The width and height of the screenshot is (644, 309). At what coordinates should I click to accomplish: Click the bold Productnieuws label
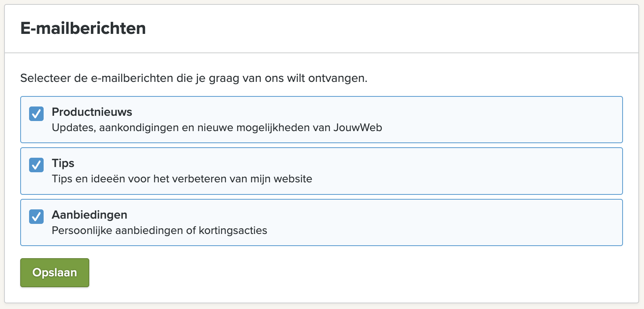click(x=92, y=112)
